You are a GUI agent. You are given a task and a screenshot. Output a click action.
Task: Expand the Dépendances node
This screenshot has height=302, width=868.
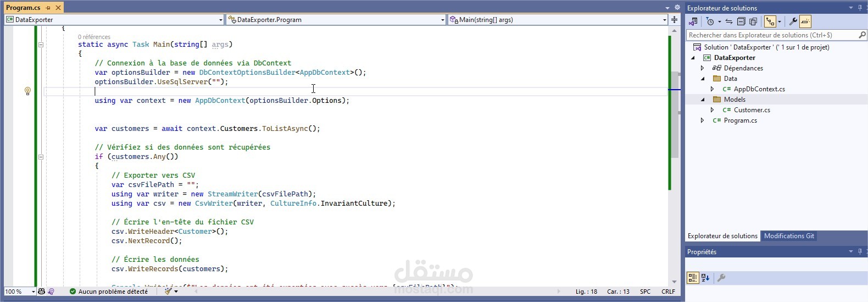[x=703, y=68]
